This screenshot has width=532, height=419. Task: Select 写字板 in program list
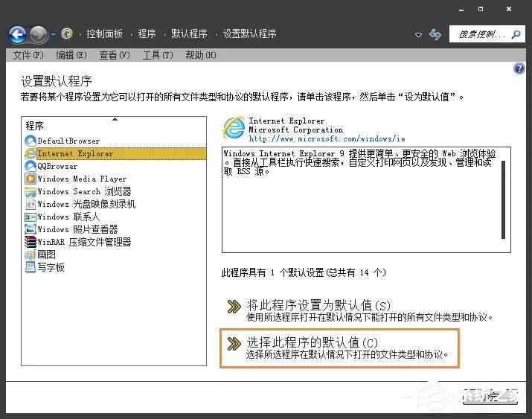(x=114, y=267)
